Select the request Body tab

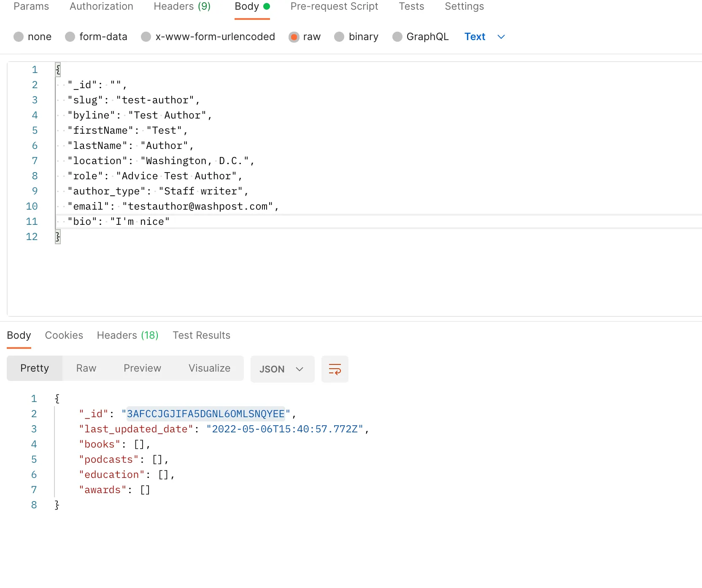[x=252, y=6]
